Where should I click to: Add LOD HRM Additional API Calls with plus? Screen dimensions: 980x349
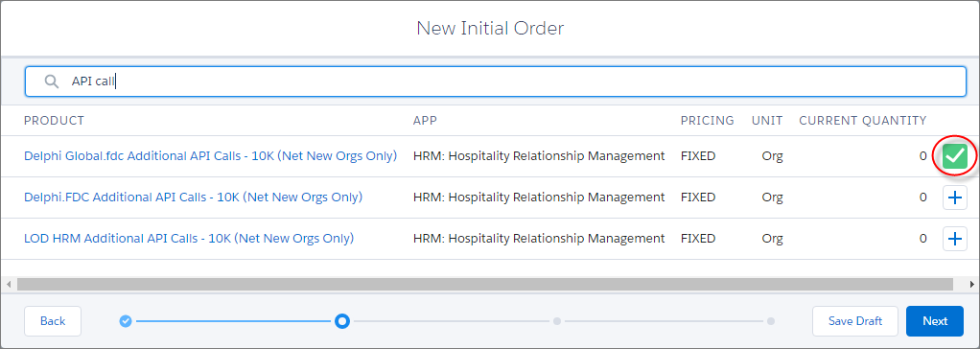point(954,239)
